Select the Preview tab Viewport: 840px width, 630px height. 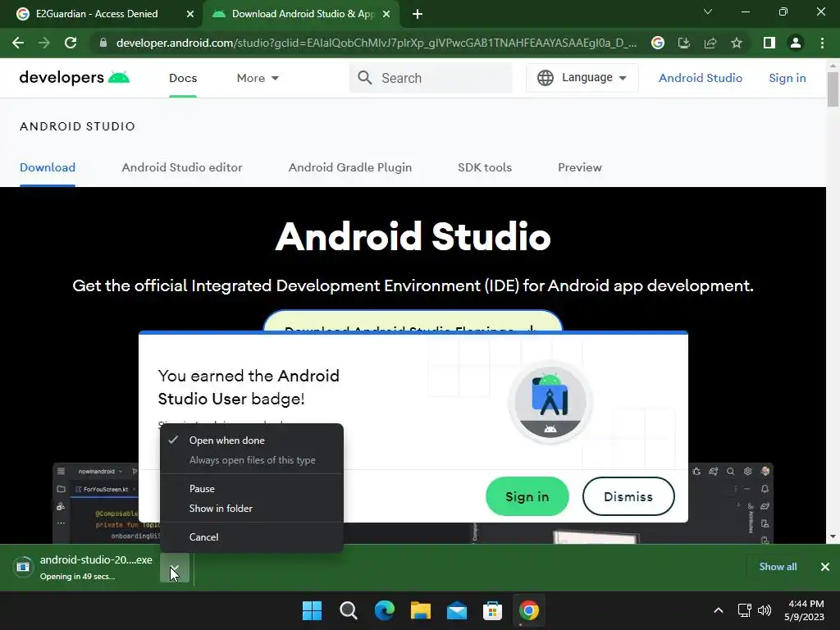(580, 167)
